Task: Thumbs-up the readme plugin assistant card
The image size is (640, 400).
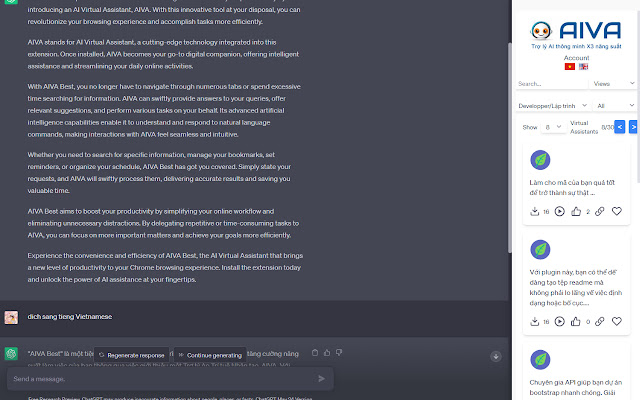Action: click(x=576, y=321)
